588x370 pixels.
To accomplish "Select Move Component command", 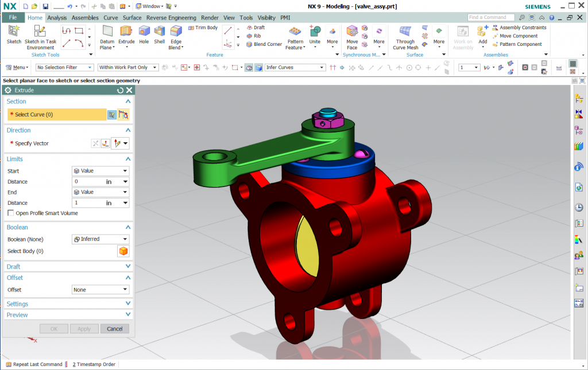I will (x=515, y=36).
